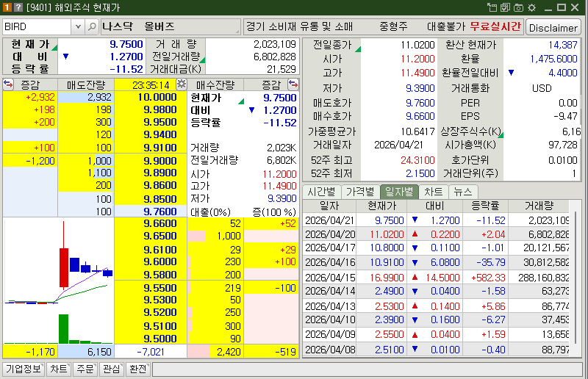
Task: Click the 시가총액(K) value 97,728
Action: (562, 145)
